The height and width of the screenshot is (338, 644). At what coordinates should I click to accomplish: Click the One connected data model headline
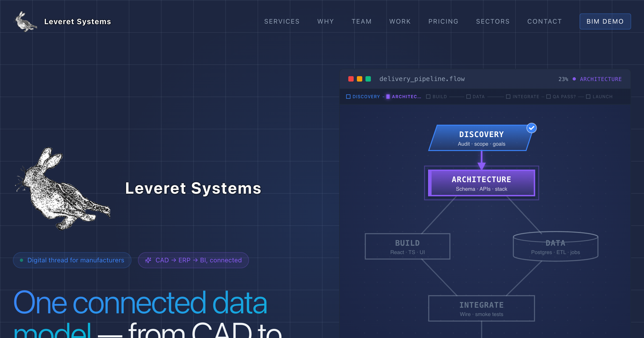tap(140, 313)
